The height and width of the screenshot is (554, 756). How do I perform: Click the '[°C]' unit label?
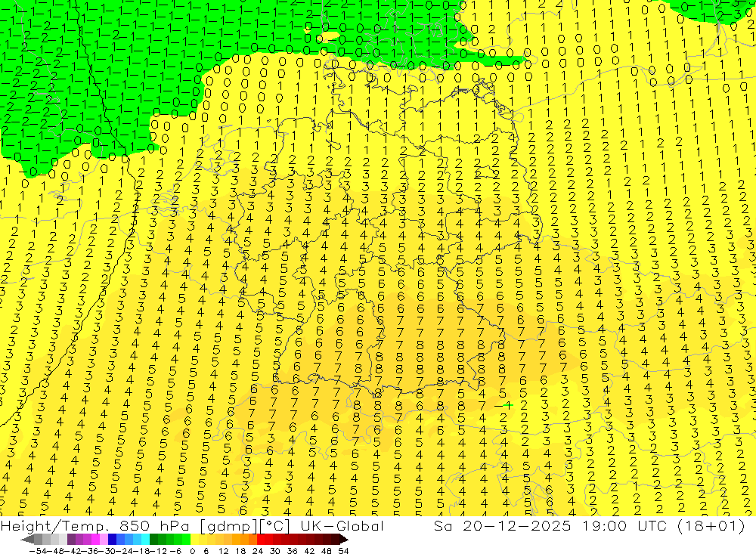274,526
